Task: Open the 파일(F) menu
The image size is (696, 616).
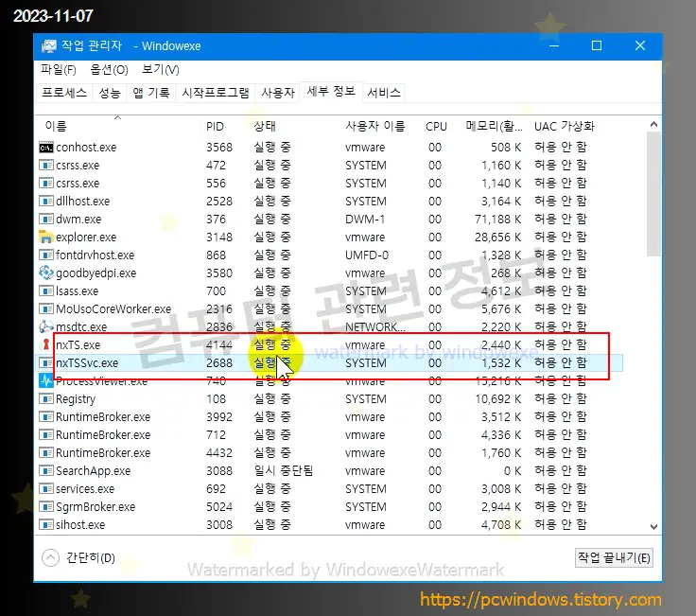Action: 58,70
